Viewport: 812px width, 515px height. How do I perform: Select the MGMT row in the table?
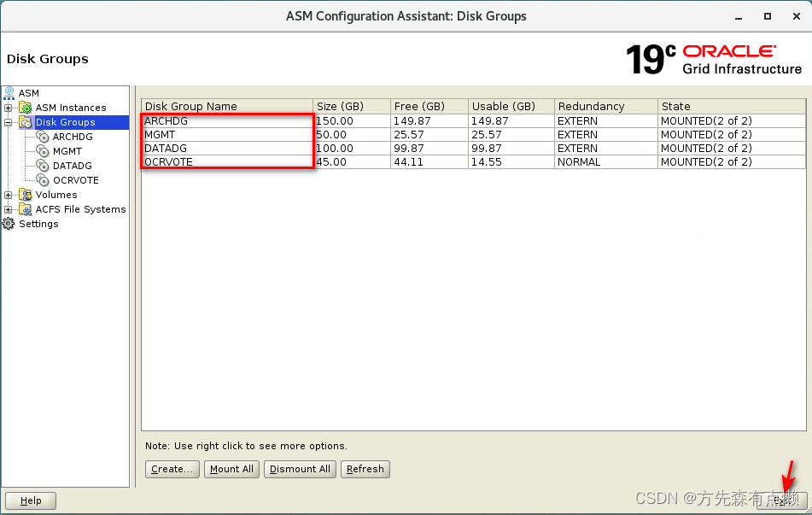pos(473,135)
